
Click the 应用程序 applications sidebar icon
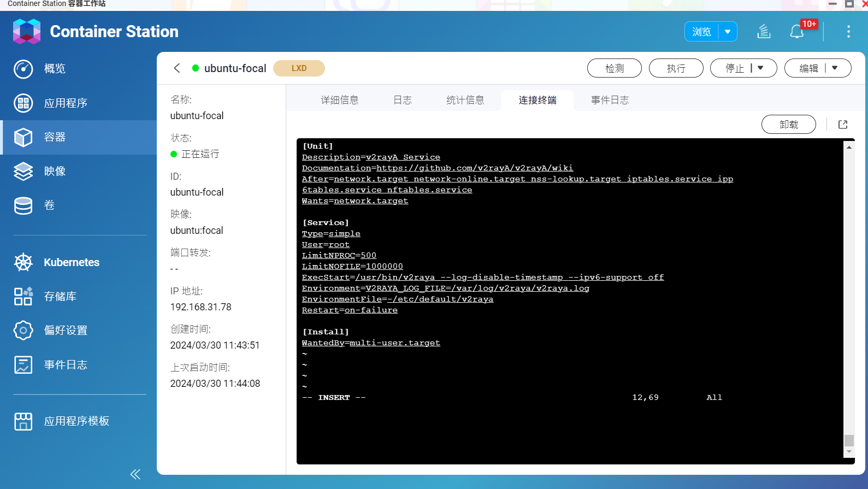(23, 103)
